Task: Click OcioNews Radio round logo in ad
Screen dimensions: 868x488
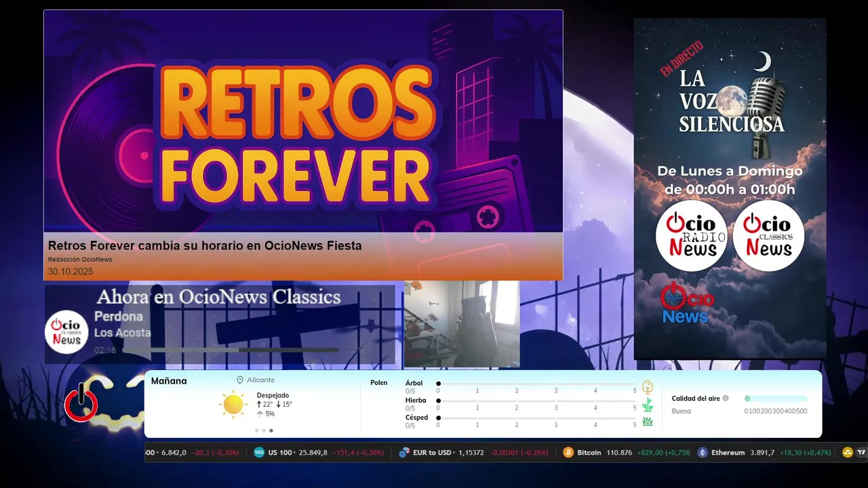Action: 691,235
